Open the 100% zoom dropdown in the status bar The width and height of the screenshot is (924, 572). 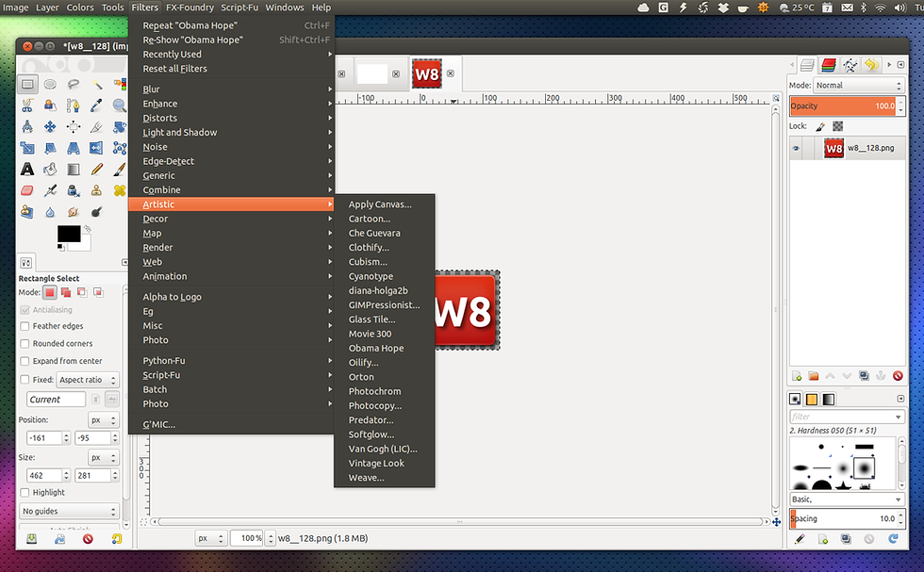271,538
